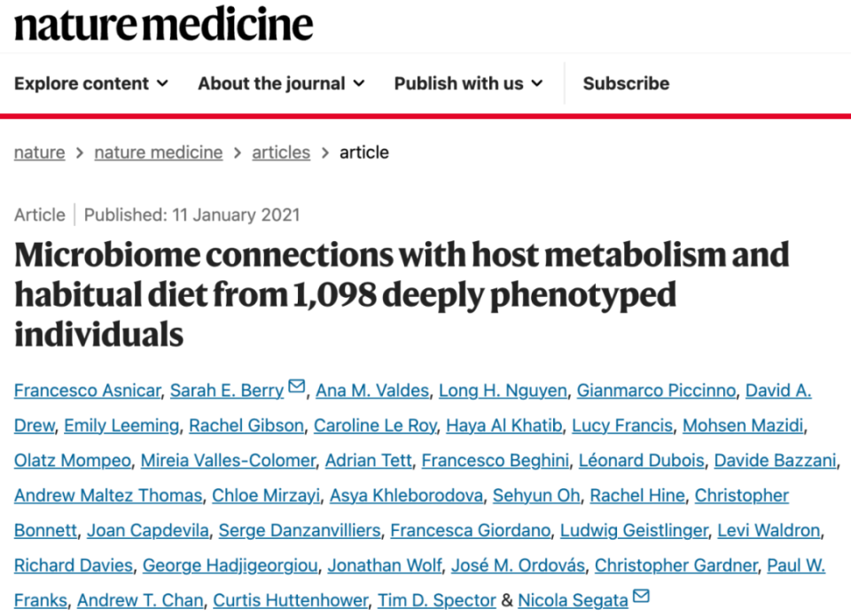Open Long H. Nguyen author link
The image size is (851, 616).
coord(503,390)
